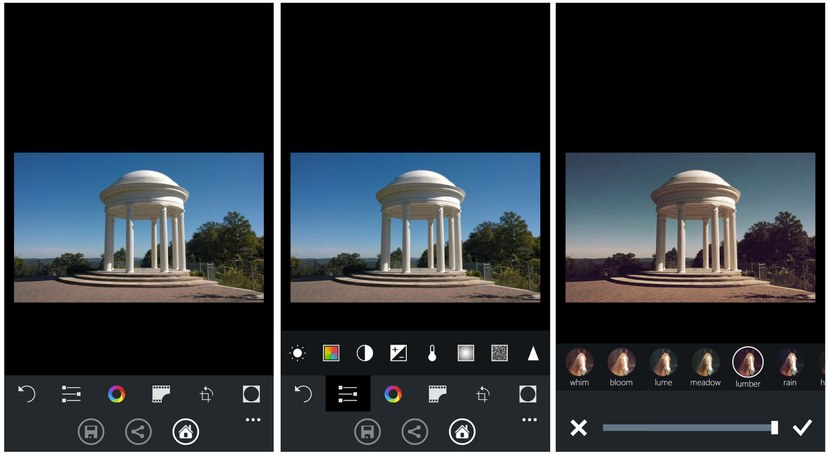Confirm the filter with the checkmark
The height and width of the screenshot is (456, 828).
tap(801, 428)
